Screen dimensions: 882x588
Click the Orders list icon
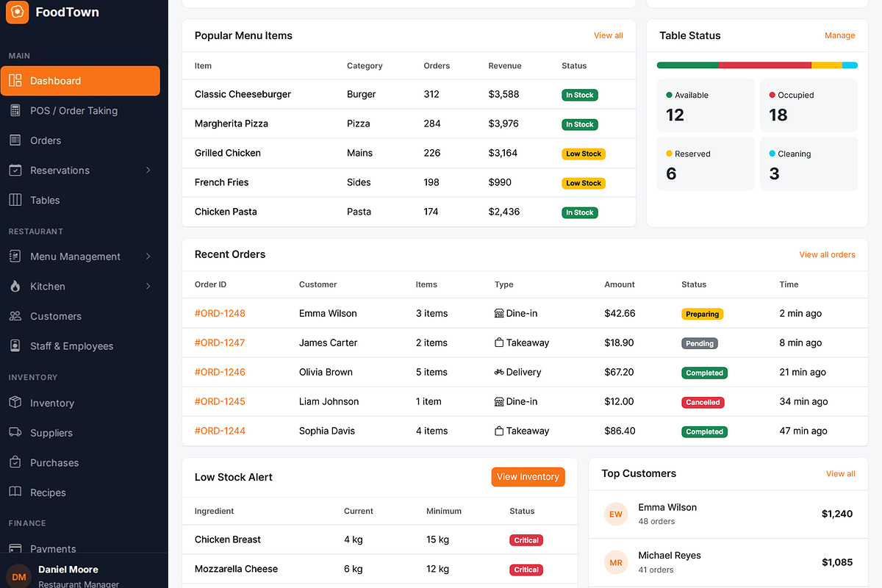point(15,140)
